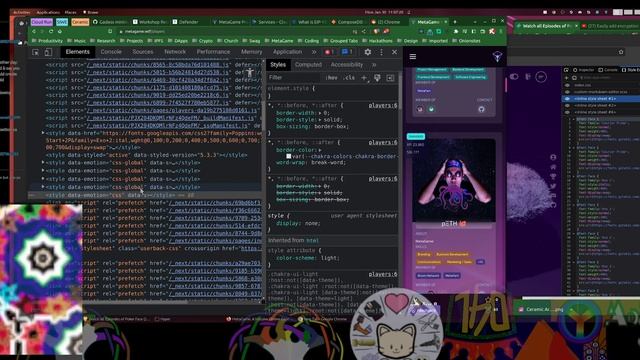Click the MetaGame logo icon in page header

[497, 56]
